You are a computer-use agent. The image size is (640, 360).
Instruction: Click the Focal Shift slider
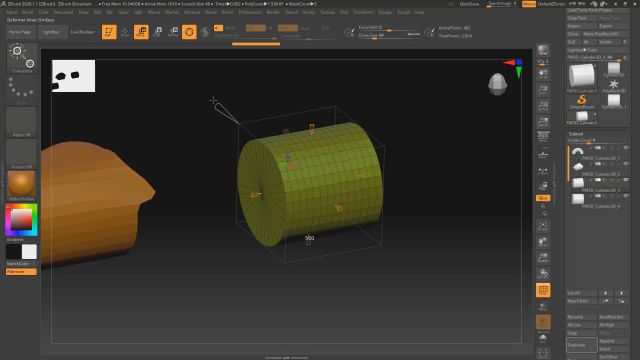coord(389,27)
